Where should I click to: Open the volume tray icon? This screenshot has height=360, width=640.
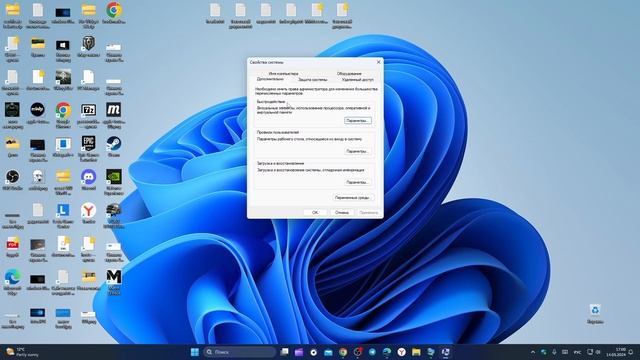(x=598, y=352)
